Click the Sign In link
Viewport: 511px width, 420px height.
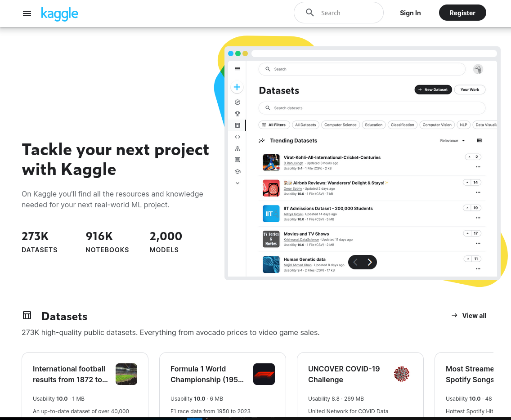click(410, 13)
